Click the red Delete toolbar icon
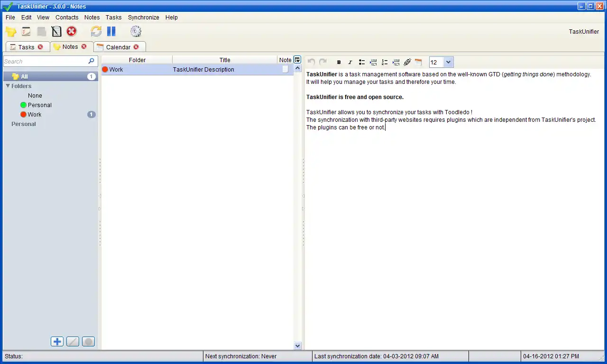 click(x=72, y=32)
